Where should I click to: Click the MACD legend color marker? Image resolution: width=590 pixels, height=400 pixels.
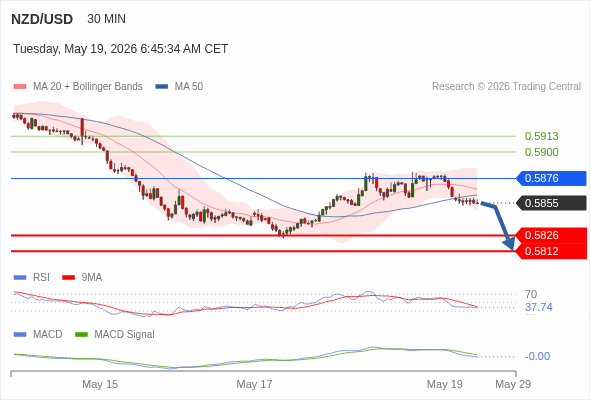coord(20,335)
